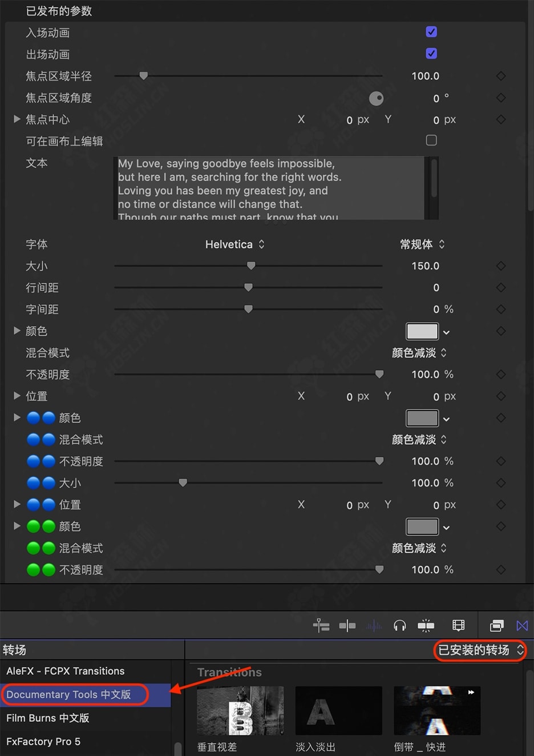
Task: Add keyframe diamond for 焦点区域半径
Action: click(501, 76)
